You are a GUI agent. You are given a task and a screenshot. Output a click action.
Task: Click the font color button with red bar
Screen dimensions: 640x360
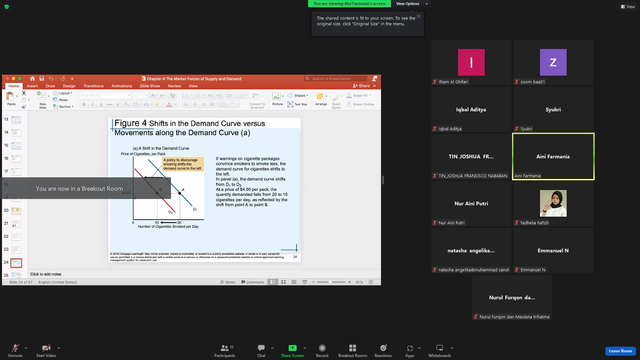click(x=169, y=104)
